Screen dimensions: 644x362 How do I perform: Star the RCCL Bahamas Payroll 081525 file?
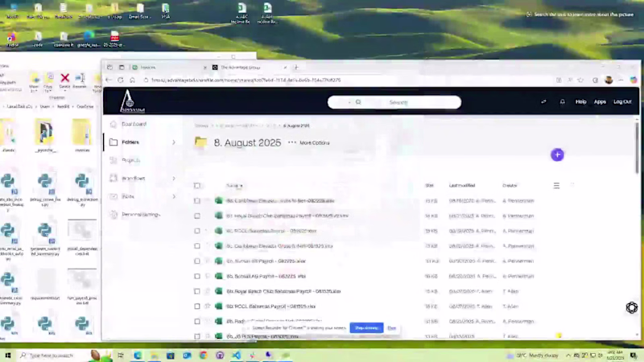[208, 306]
